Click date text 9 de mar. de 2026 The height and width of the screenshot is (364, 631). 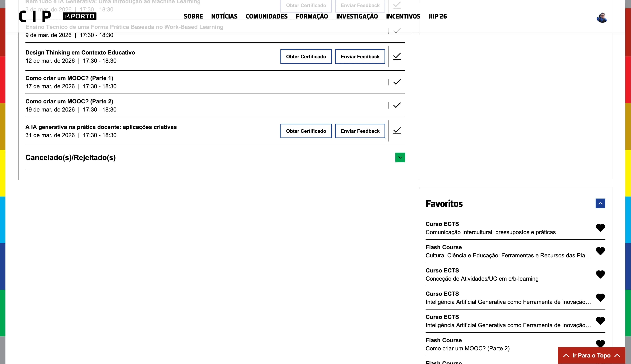click(x=48, y=35)
